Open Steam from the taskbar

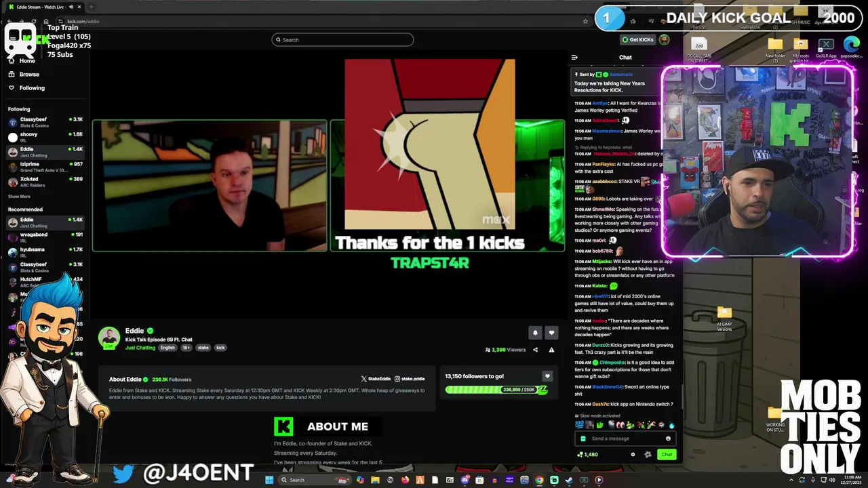point(569,480)
